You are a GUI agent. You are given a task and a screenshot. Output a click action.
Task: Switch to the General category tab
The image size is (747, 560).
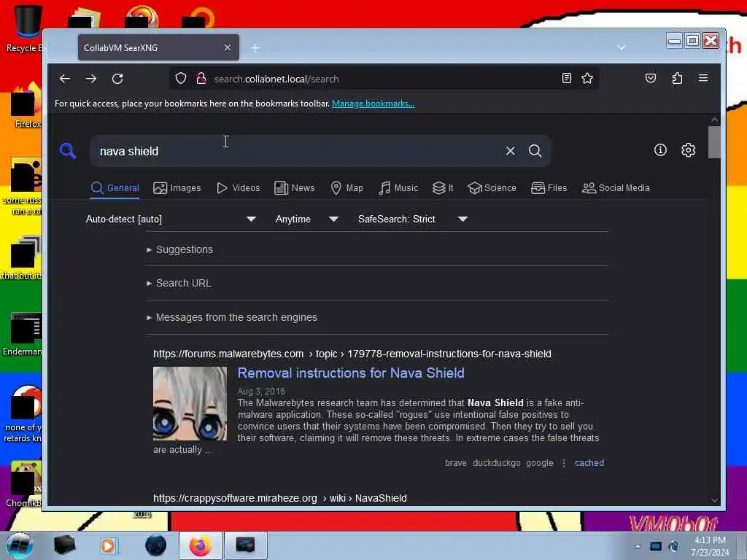coord(115,188)
